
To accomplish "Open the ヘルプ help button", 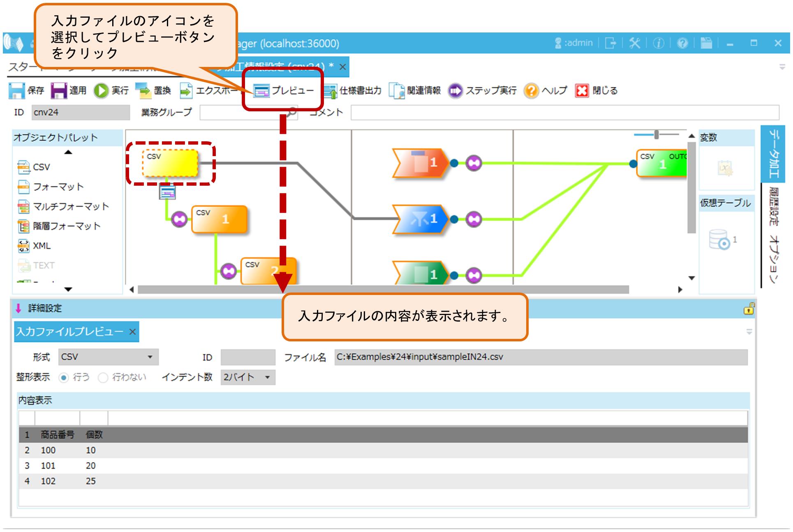I will pyautogui.click(x=546, y=90).
